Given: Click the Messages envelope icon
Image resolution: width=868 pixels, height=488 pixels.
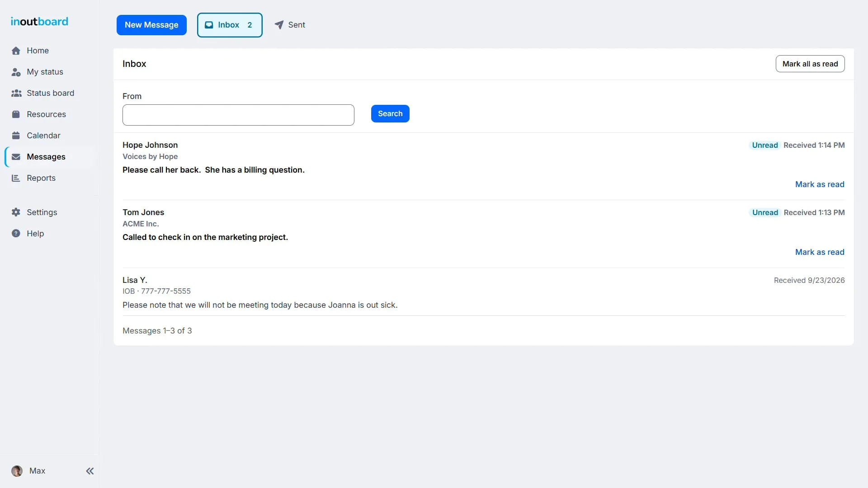Looking at the screenshot, I should pyautogui.click(x=16, y=157).
